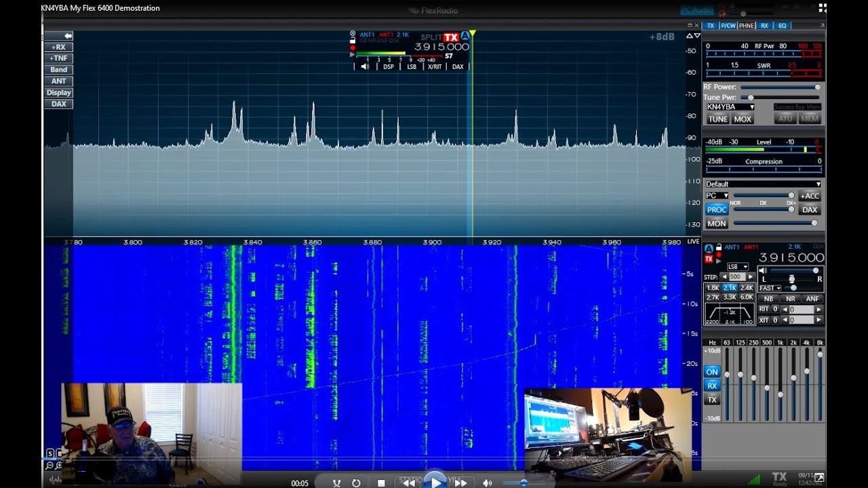Click the ATU button
The height and width of the screenshot is (488, 868).
click(x=785, y=119)
